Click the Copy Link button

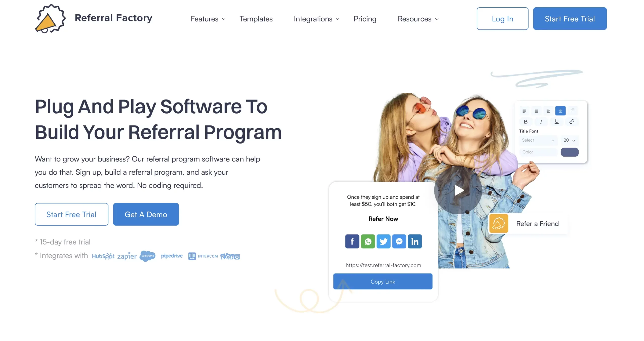(383, 281)
